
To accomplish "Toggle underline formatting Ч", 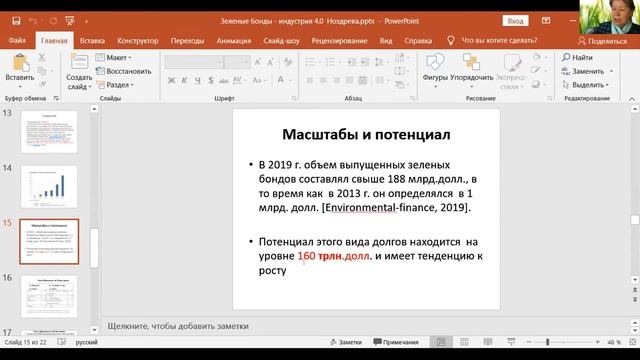I will [x=198, y=80].
